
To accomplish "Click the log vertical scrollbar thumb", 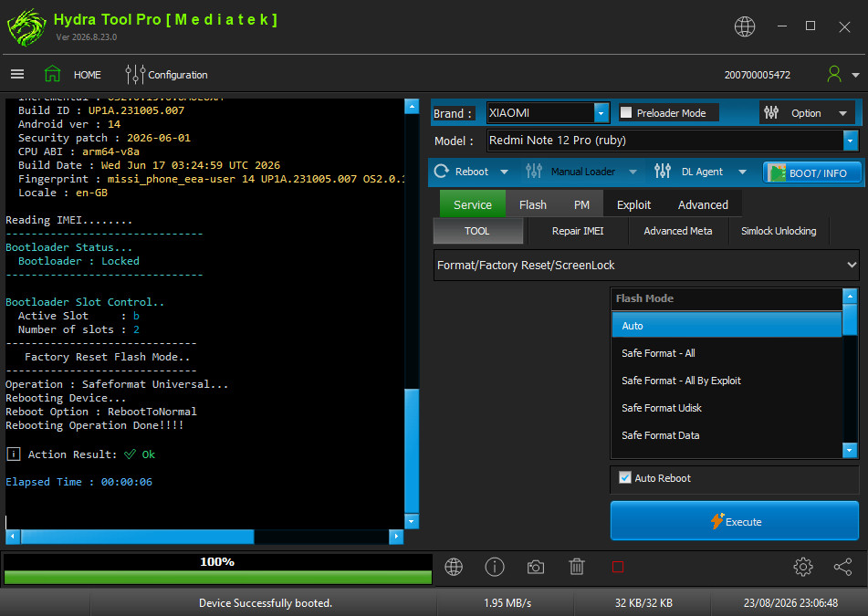I will point(412,451).
